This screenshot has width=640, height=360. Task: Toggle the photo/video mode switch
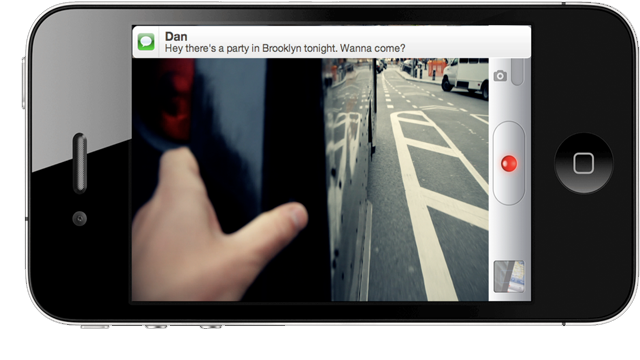517,72
